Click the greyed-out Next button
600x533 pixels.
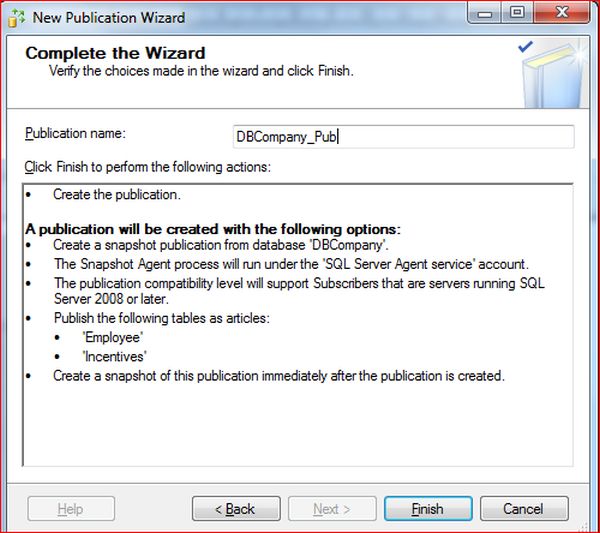click(x=332, y=509)
